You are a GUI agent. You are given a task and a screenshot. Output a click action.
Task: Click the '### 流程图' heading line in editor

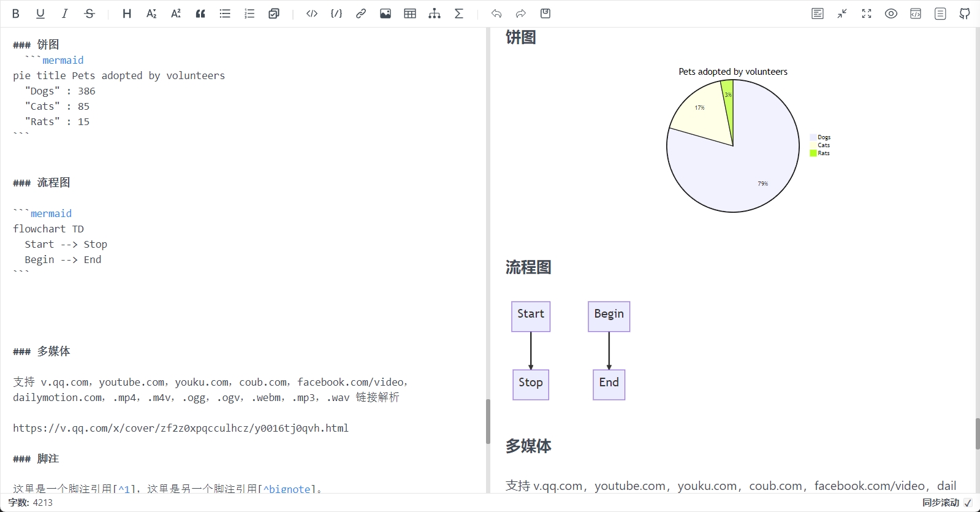tap(42, 183)
